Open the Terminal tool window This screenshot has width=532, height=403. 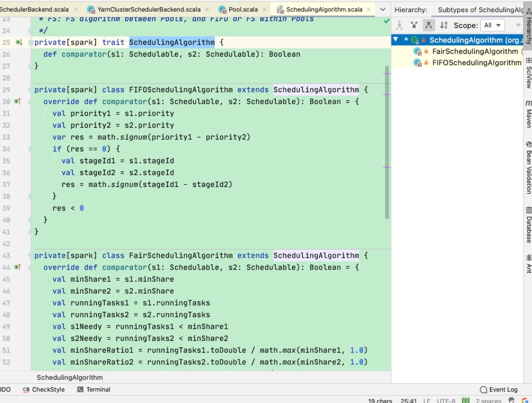(x=94, y=389)
